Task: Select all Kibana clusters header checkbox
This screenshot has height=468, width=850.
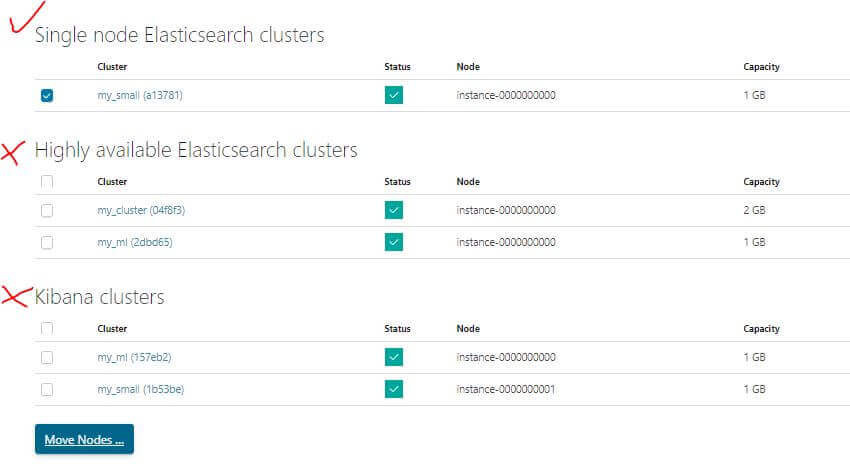Action: (47, 328)
